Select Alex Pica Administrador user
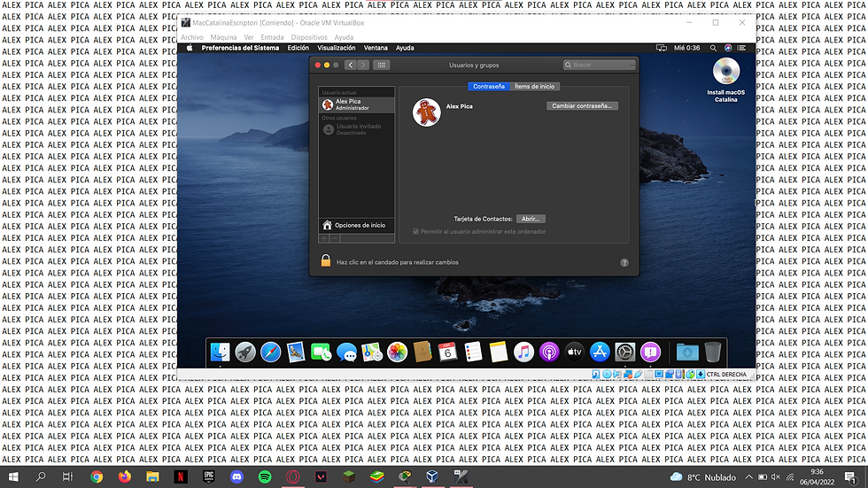The image size is (868, 488). point(356,105)
